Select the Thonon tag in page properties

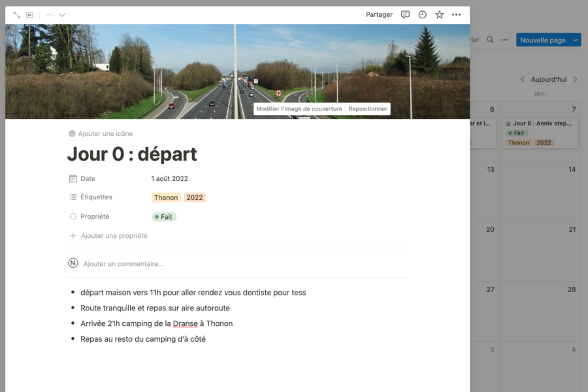pyautogui.click(x=166, y=197)
